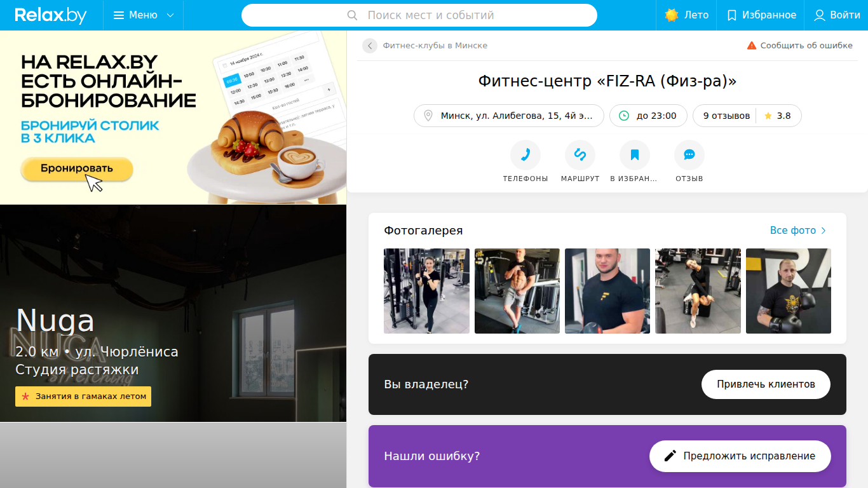Go to the Relax.by home logo
This screenshot has height=488, width=868.
[50, 15]
